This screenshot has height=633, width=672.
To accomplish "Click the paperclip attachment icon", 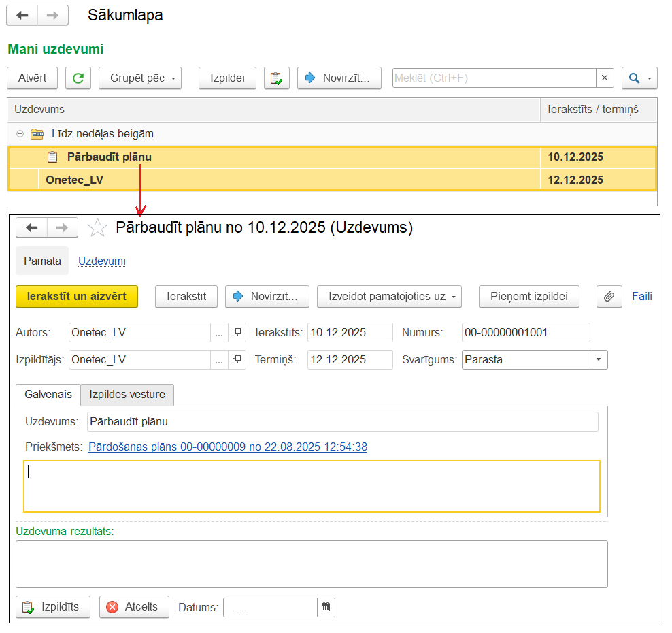I will [609, 296].
